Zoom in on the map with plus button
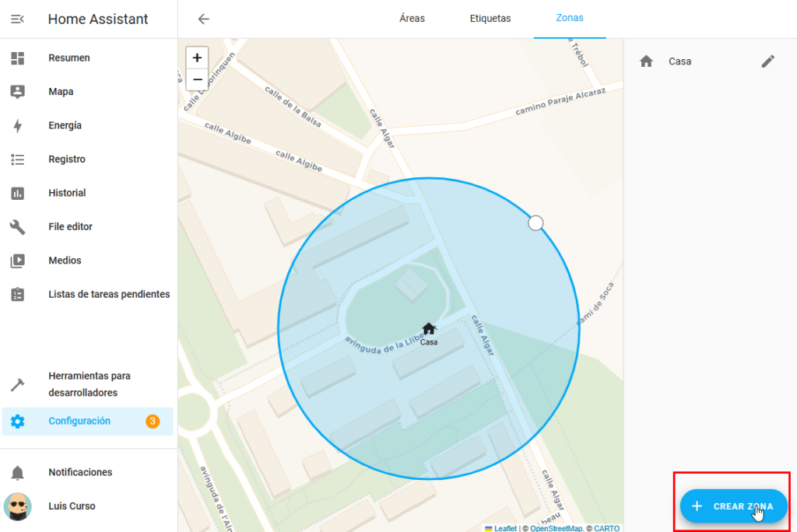The height and width of the screenshot is (532, 797). [197, 58]
